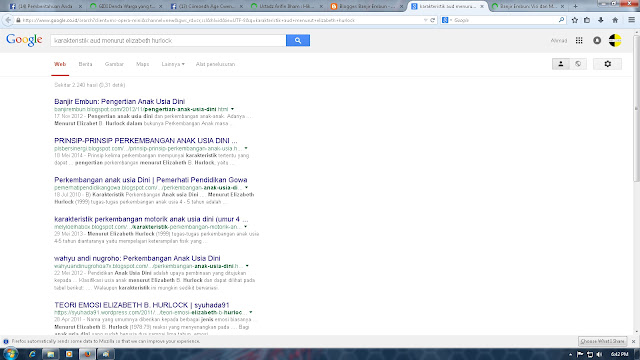Click the blue Google search button
640x360 pixels.
point(298,40)
